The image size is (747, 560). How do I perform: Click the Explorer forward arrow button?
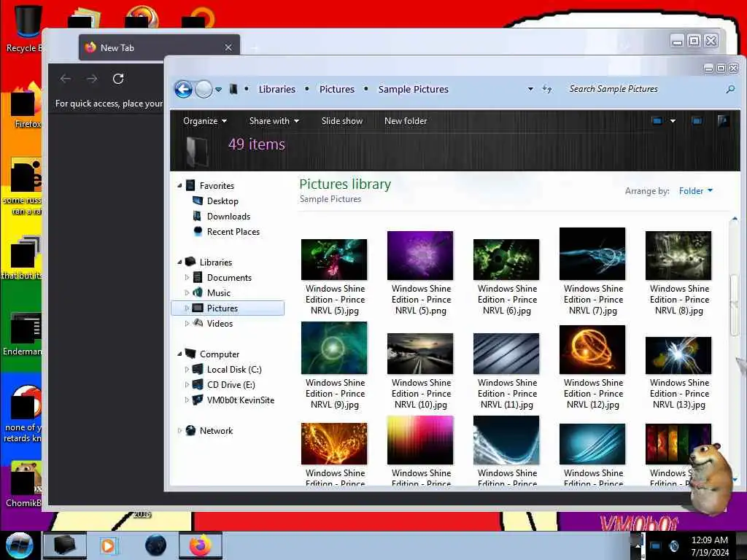coord(204,89)
